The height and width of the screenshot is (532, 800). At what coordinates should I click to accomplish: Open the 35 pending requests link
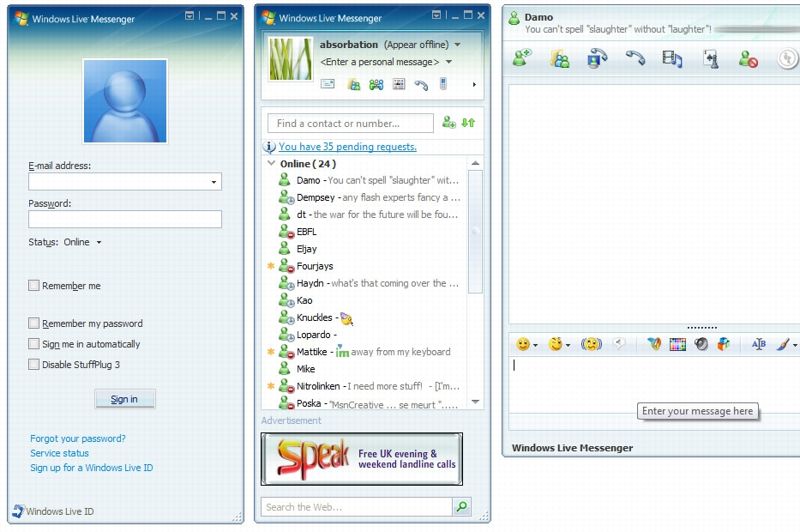coord(347,147)
